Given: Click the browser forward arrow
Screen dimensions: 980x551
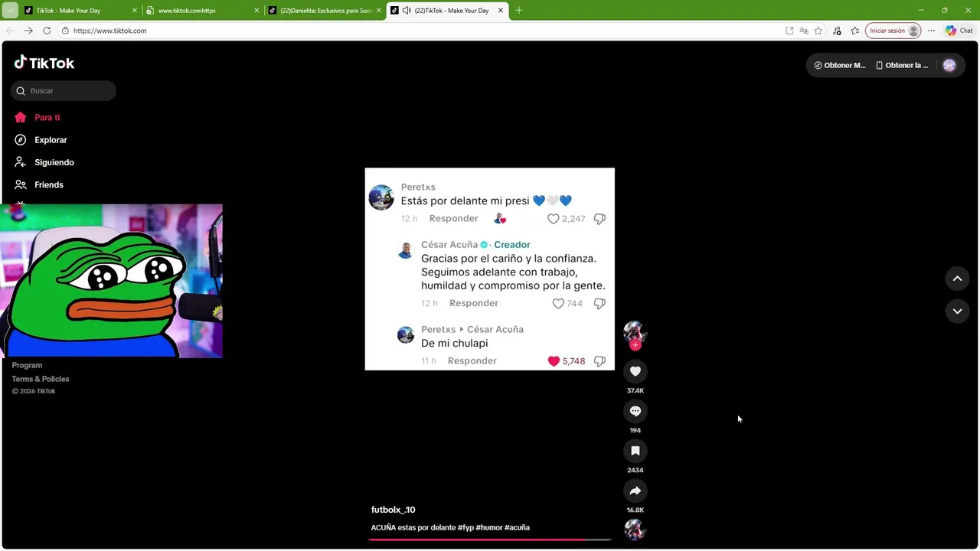Looking at the screenshot, I should tap(28, 31).
